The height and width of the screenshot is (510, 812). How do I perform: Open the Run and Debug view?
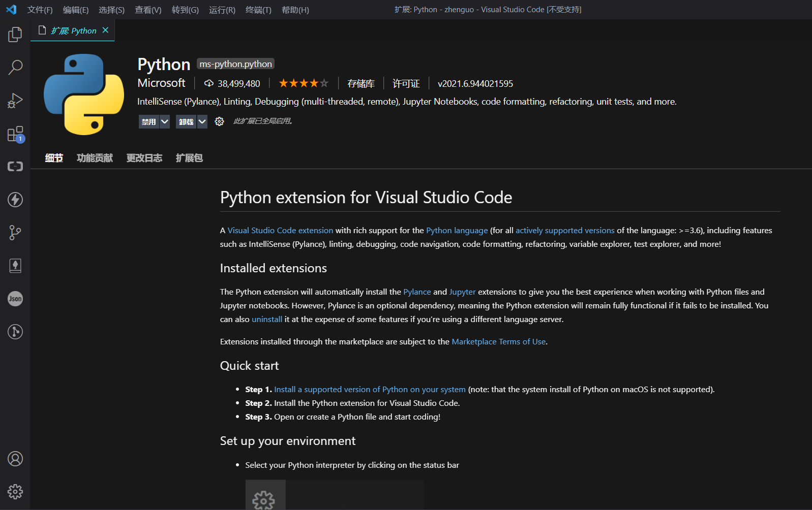(x=15, y=100)
